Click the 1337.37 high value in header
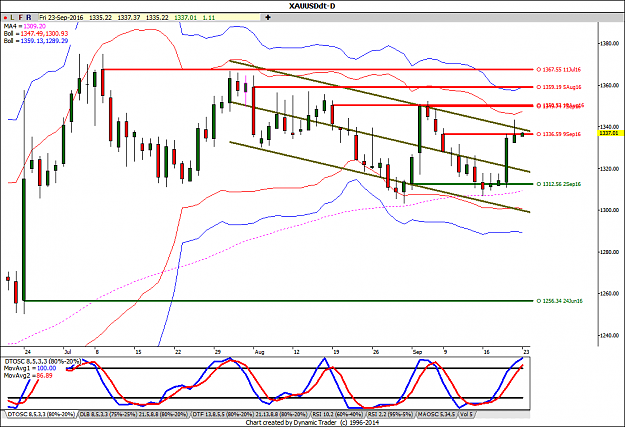Screen dimensions: 625x427 [x=131, y=18]
